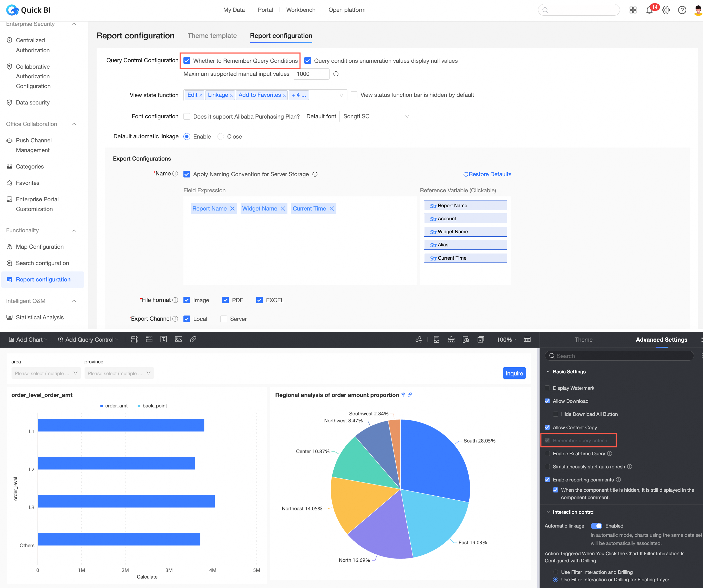Collapse the Functionality sidebar section
This screenshot has height=588, width=703.
(x=74, y=230)
